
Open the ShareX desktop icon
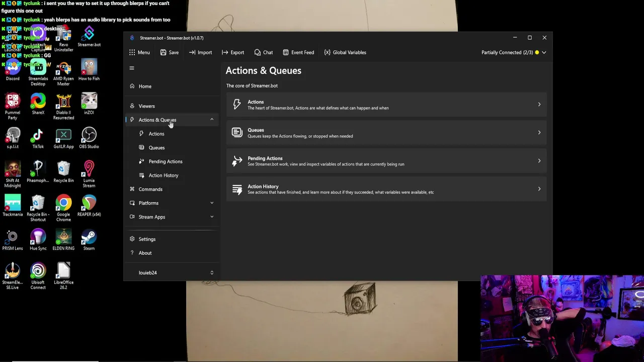(38, 104)
